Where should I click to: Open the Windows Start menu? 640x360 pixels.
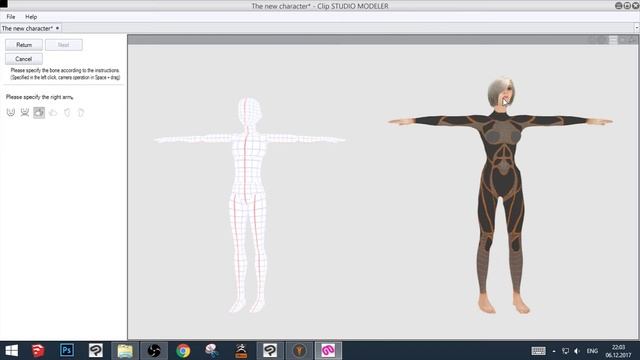pos(11,351)
